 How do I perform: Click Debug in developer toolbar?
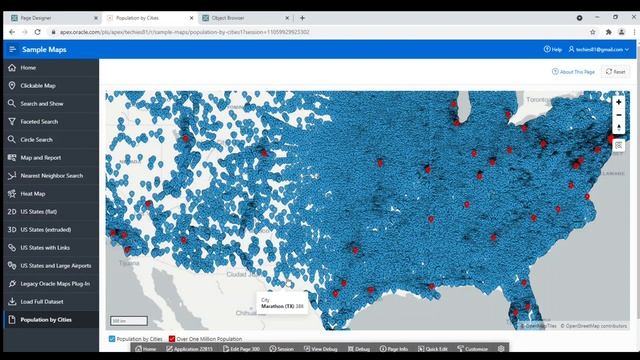click(359, 349)
